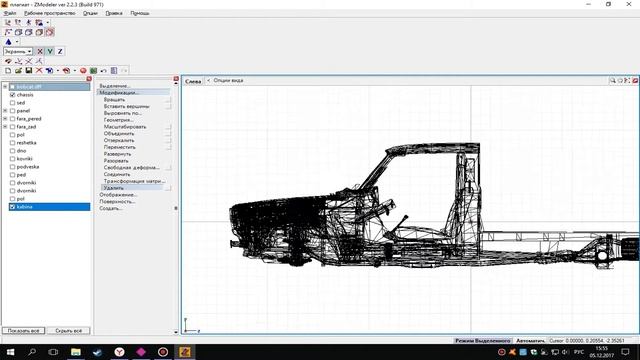The height and width of the screenshot is (360, 640).
Task: Open the Опции вида viewport options
Action: pyautogui.click(x=228, y=80)
